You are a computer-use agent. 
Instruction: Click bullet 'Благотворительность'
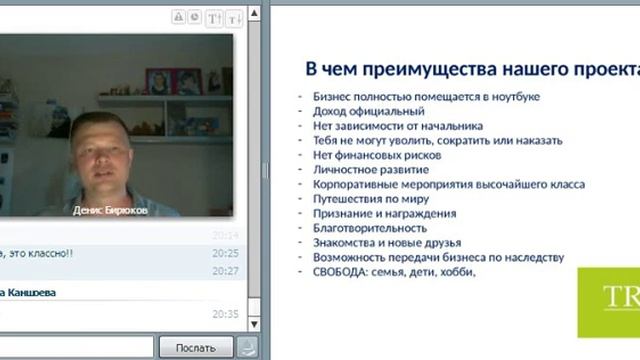370,228
